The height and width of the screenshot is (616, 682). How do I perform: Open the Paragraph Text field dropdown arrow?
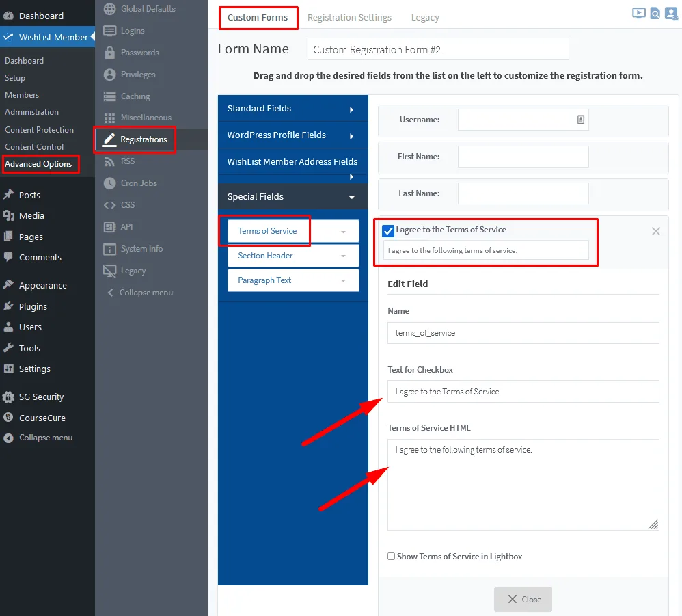click(343, 281)
